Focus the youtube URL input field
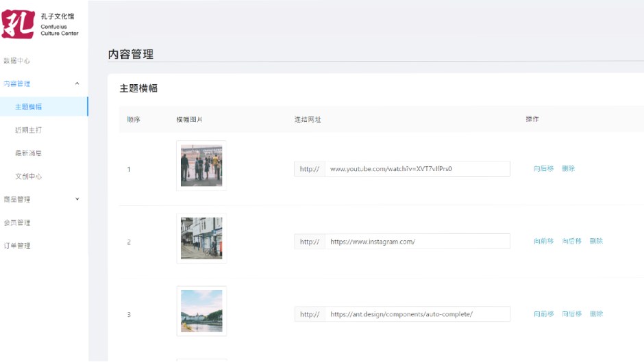Screen dimensions: 644x362 [x=417, y=169]
